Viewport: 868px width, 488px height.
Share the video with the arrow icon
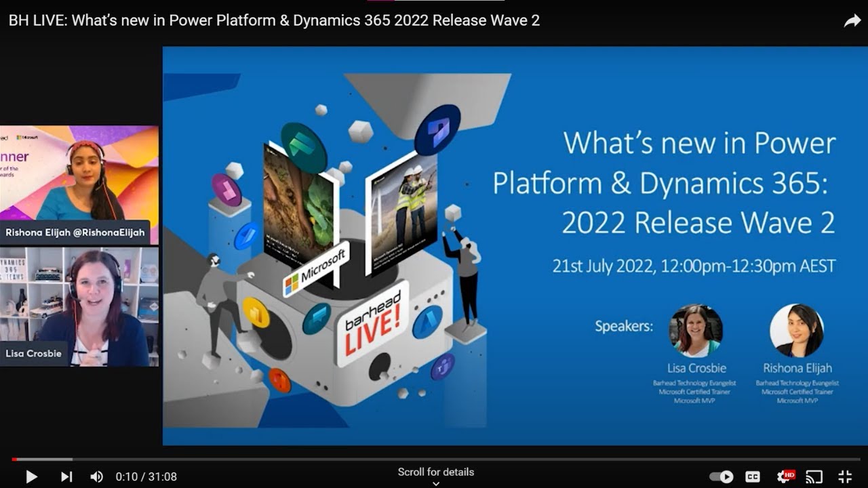pos(852,21)
